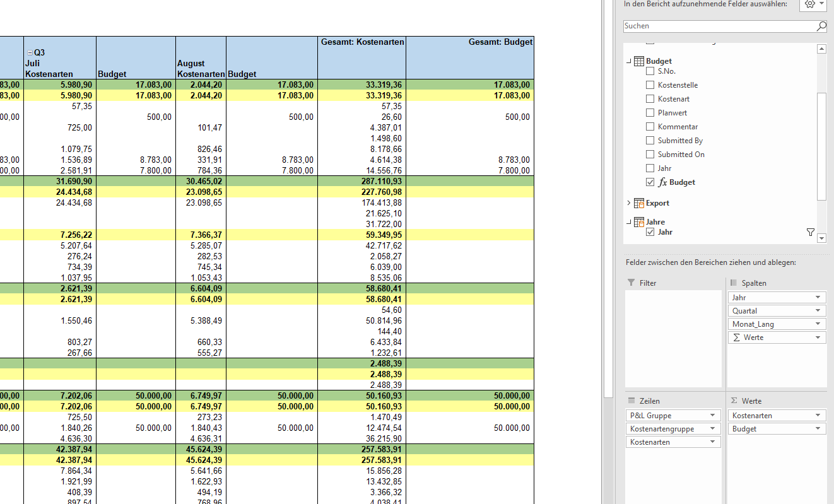Select the cell with value 30.465,02
The height and width of the screenshot is (504, 834).
[x=201, y=182]
